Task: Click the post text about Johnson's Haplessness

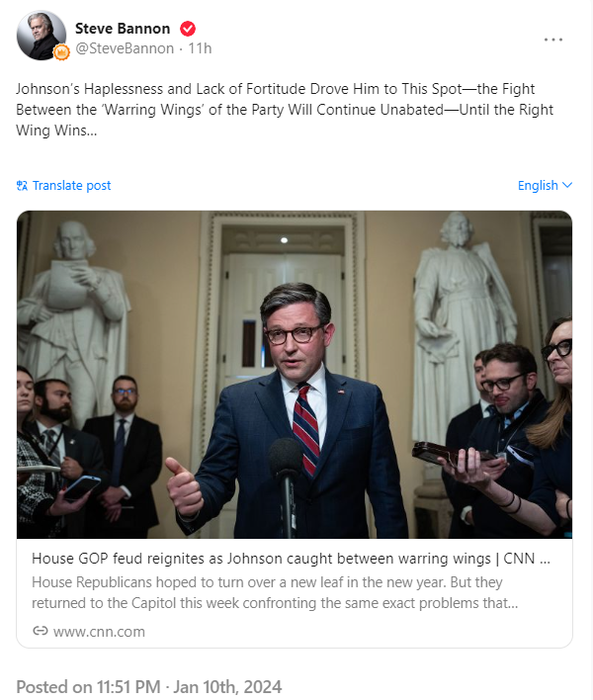Action: (x=285, y=110)
